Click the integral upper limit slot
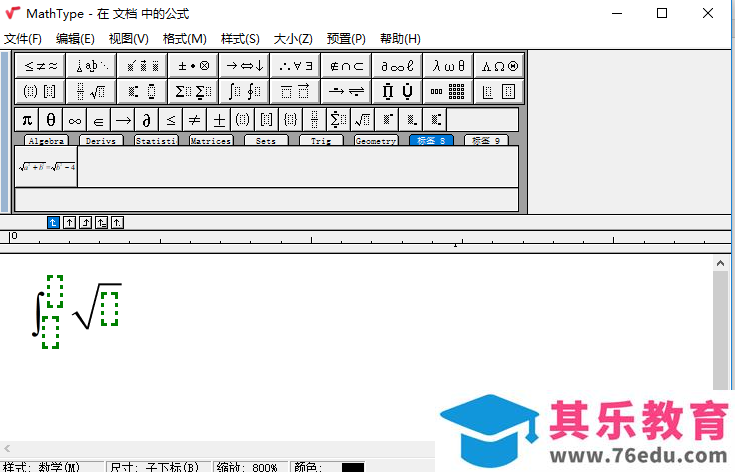The image size is (735, 472). tap(55, 291)
